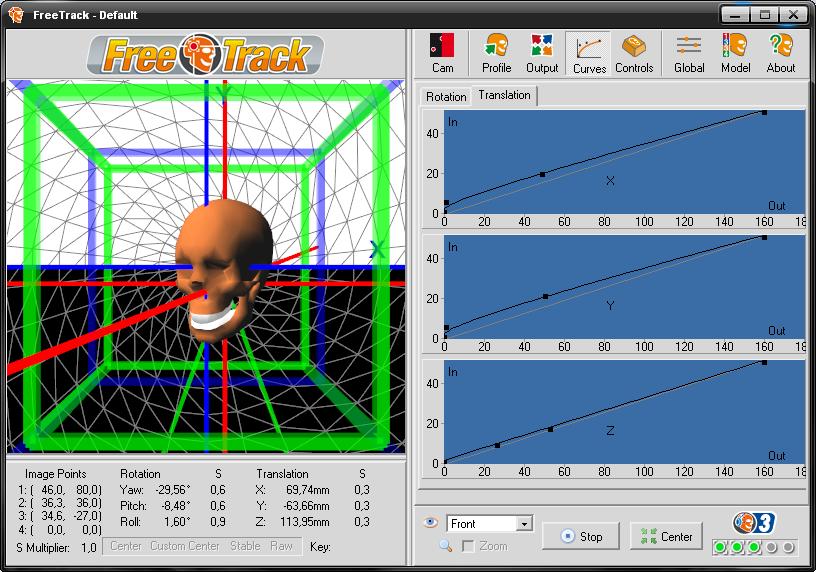This screenshot has width=816, height=572.
Task: Click the FreeTrack title bar icon
Action: click(16, 15)
